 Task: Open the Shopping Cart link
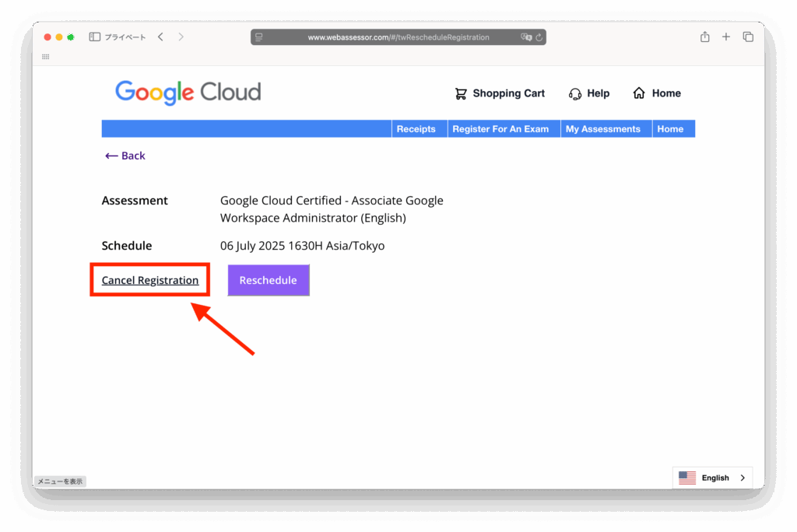[x=500, y=93]
